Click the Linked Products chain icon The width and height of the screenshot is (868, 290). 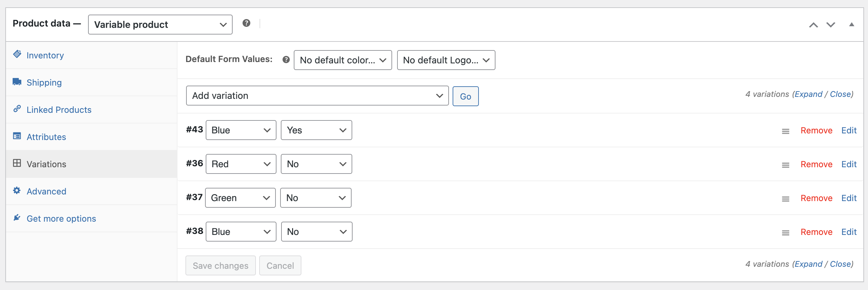tap(17, 109)
